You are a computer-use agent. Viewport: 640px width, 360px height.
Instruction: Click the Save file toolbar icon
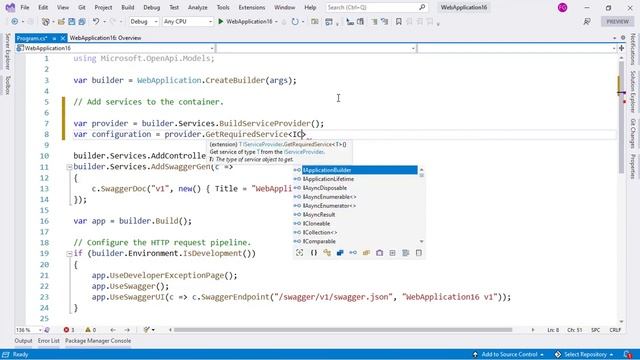(x=72, y=21)
